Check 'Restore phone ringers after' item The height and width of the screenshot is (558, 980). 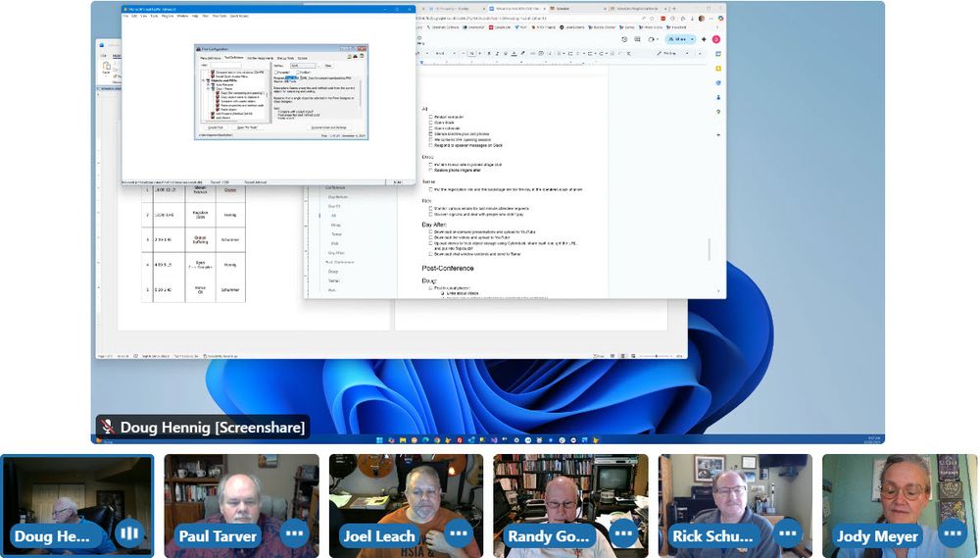point(430,171)
